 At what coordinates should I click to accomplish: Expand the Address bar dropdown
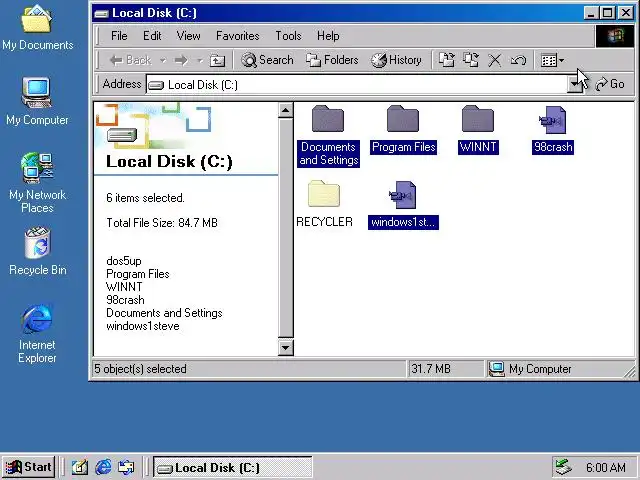(576, 84)
